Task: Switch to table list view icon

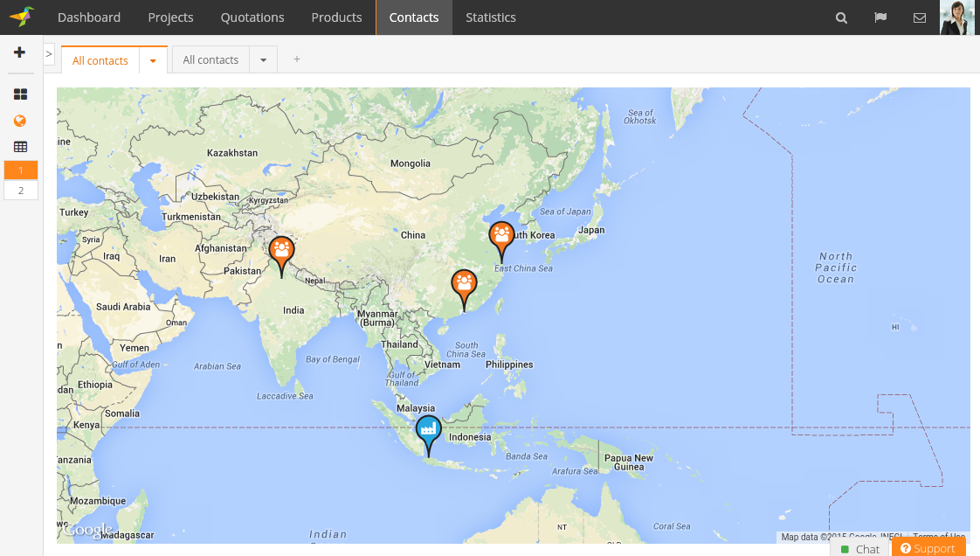Action: point(20,147)
